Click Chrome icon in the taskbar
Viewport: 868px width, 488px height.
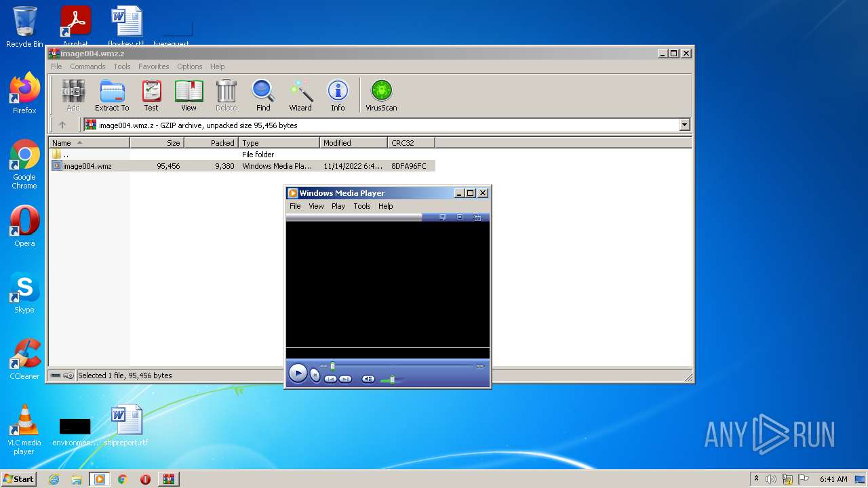click(x=122, y=479)
